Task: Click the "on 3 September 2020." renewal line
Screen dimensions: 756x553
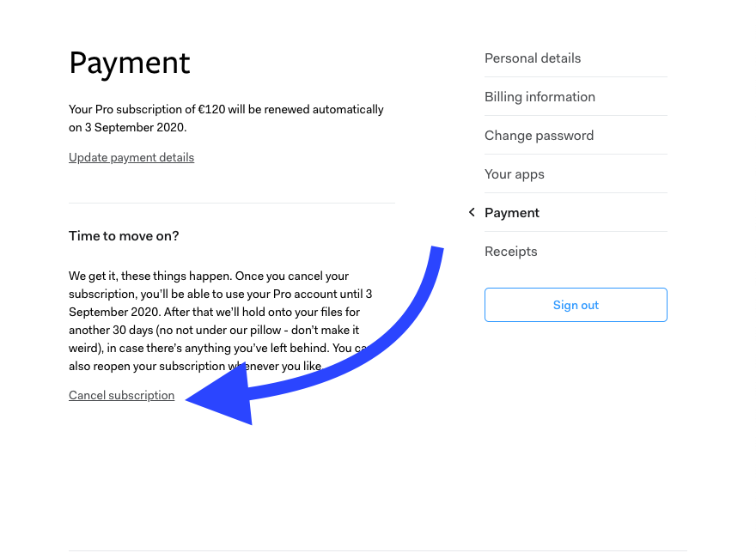Action: pos(127,127)
